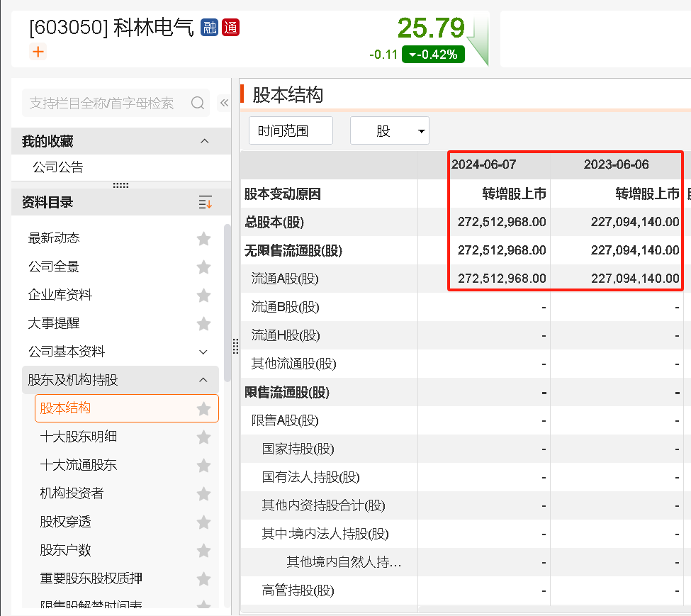Click the vertical splitter grip handle
This screenshot has width=691, height=616.
point(236,347)
